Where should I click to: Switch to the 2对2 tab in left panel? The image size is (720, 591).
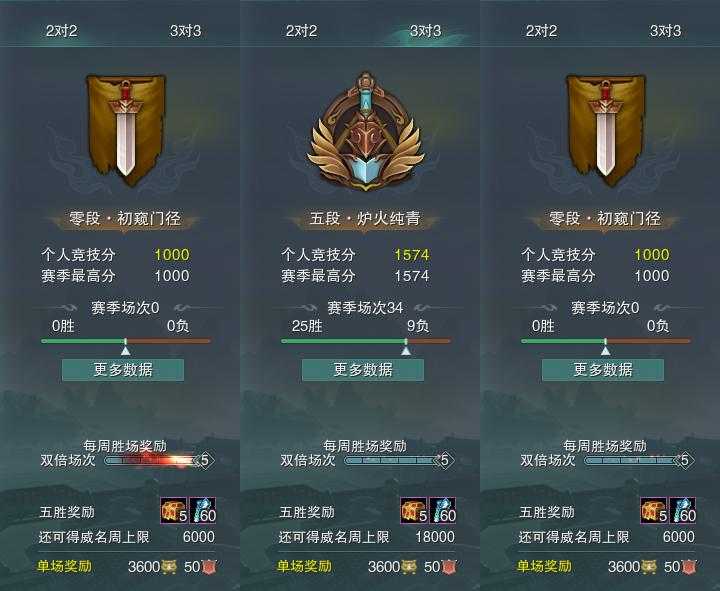click(62, 31)
